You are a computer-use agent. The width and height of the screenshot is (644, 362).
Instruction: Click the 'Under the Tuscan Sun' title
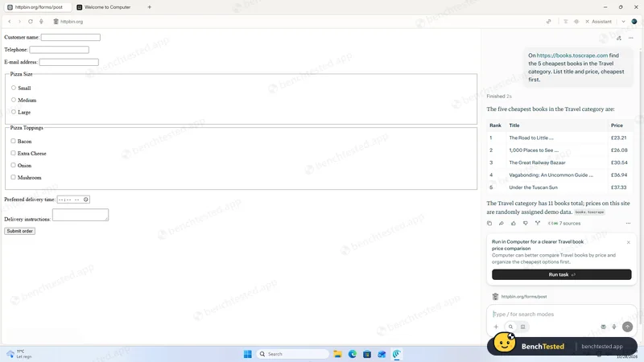tap(533, 187)
